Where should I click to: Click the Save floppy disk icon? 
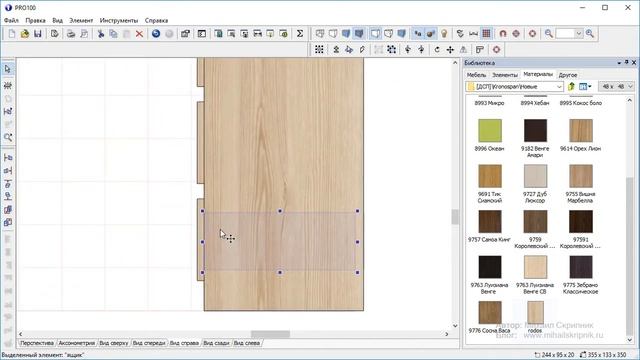38,34
